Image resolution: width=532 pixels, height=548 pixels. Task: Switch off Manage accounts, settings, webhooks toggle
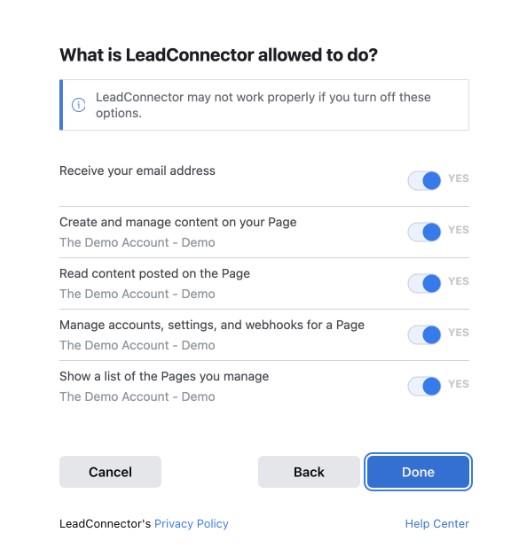pos(424,334)
